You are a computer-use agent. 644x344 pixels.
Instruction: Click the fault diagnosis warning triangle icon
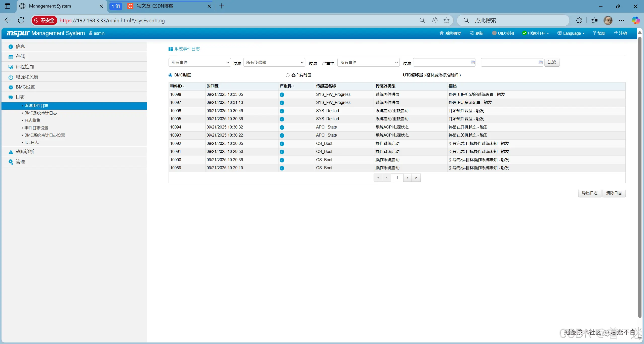click(x=11, y=152)
